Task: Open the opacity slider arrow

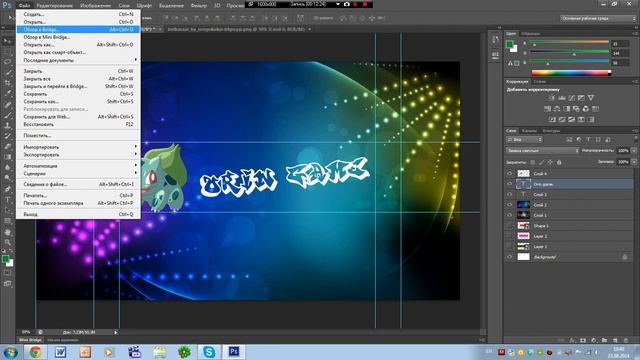Action: 634,151
